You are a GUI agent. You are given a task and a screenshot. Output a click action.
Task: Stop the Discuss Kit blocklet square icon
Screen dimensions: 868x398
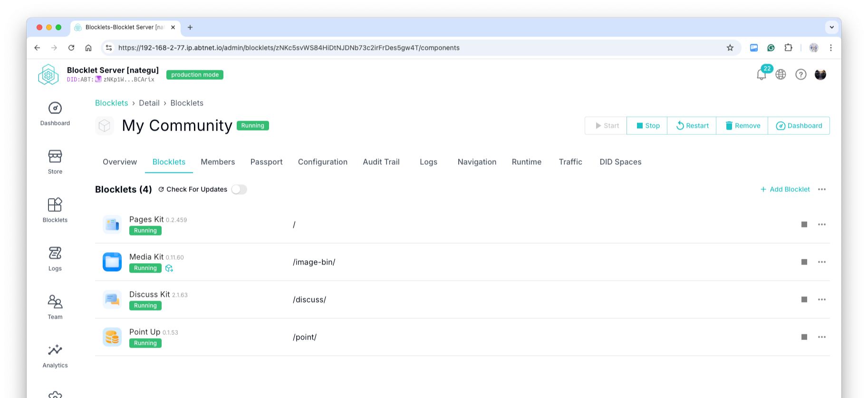pyautogui.click(x=804, y=300)
